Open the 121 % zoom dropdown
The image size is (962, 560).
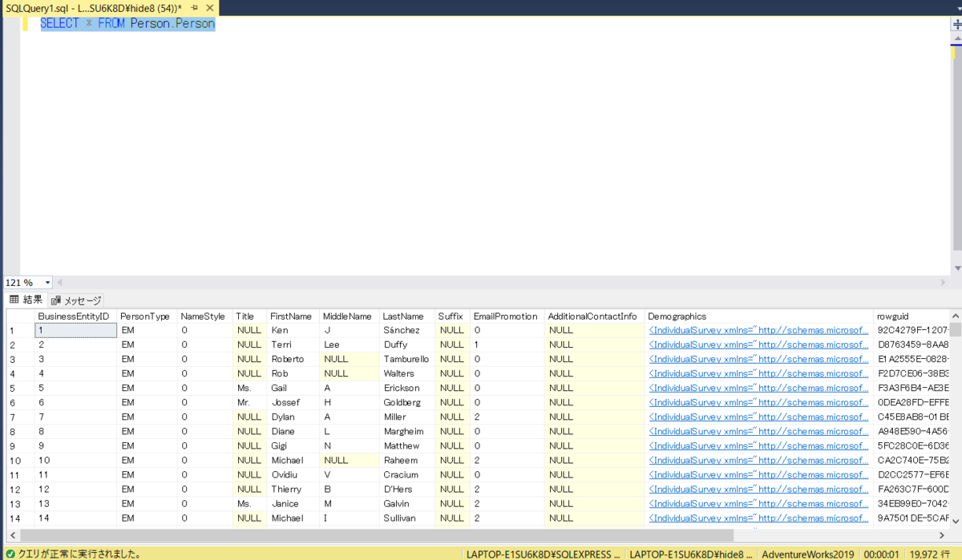(x=48, y=283)
